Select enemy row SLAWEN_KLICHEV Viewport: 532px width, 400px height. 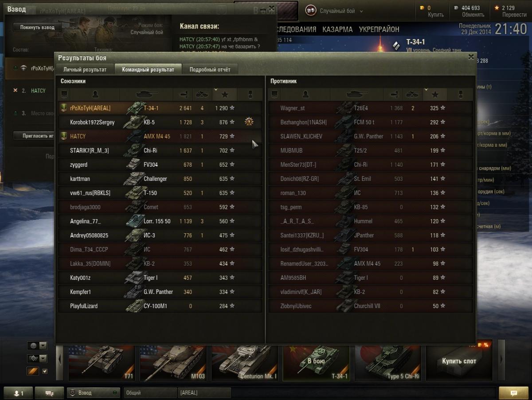click(x=371, y=136)
